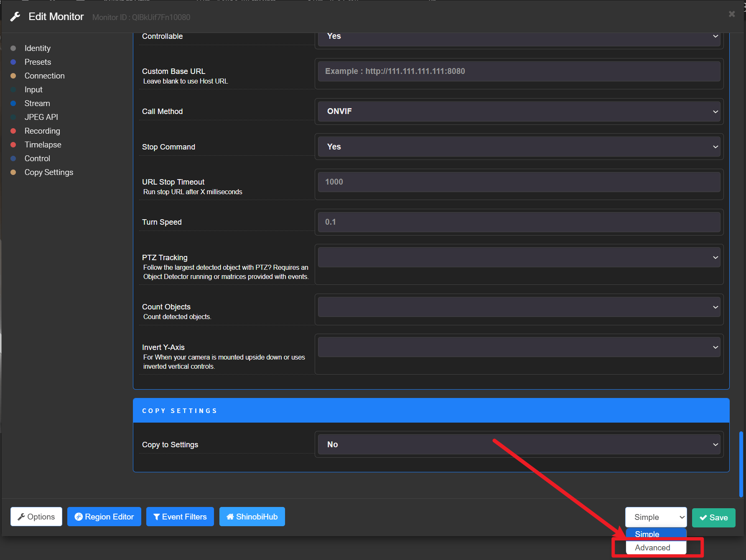The height and width of the screenshot is (560, 746).
Task: Open the Call Method ONVIF dropdown
Action: (519, 111)
